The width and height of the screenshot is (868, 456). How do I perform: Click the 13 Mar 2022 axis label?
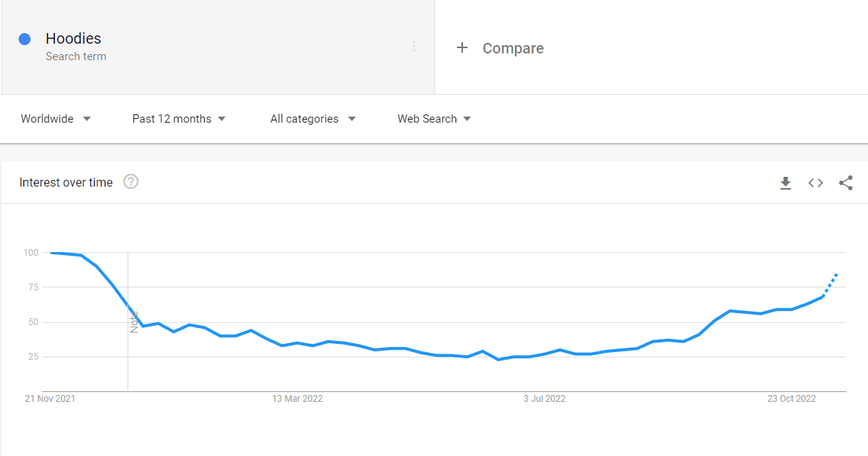pyautogui.click(x=297, y=399)
